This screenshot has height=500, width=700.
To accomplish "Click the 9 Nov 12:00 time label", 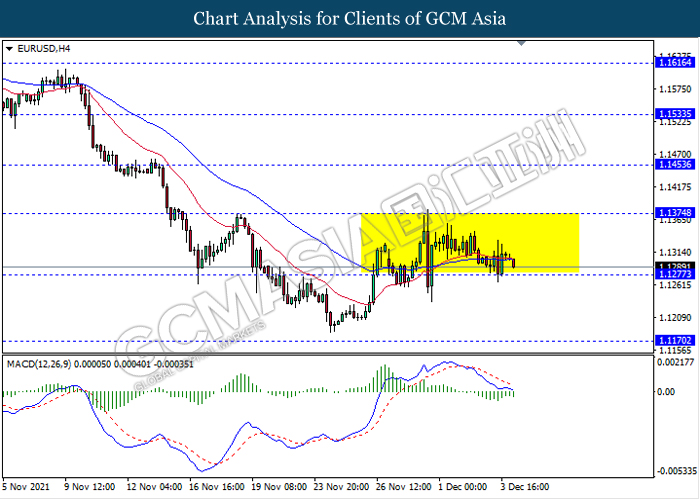I will pyautogui.click(x=89, y=487).
